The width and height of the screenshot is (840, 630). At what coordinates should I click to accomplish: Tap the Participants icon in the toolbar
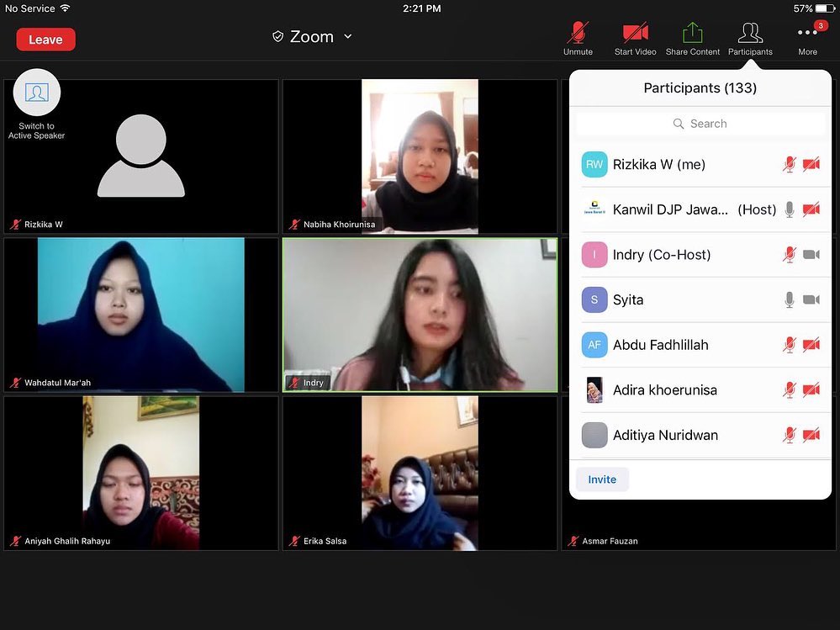tap(750, 34)
